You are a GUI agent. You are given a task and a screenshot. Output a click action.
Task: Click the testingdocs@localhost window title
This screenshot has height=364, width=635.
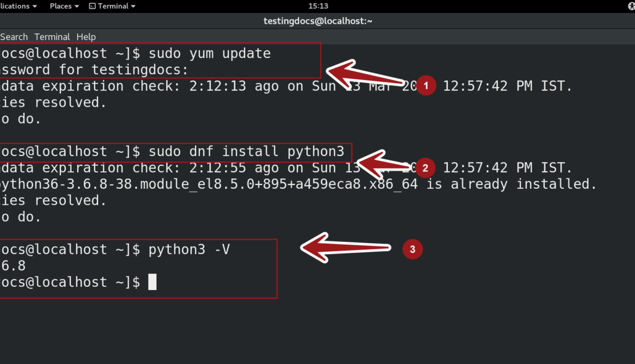pos(318,21)
